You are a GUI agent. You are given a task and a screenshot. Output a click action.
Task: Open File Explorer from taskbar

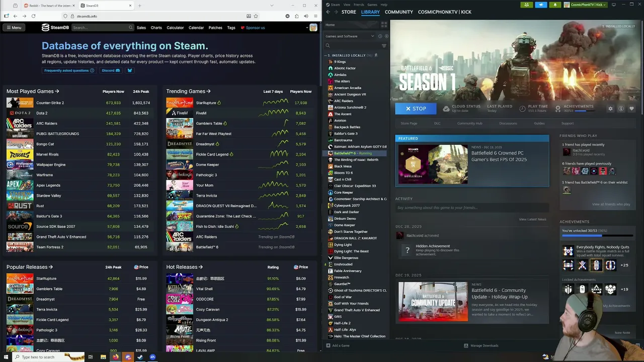click(103, 357)
